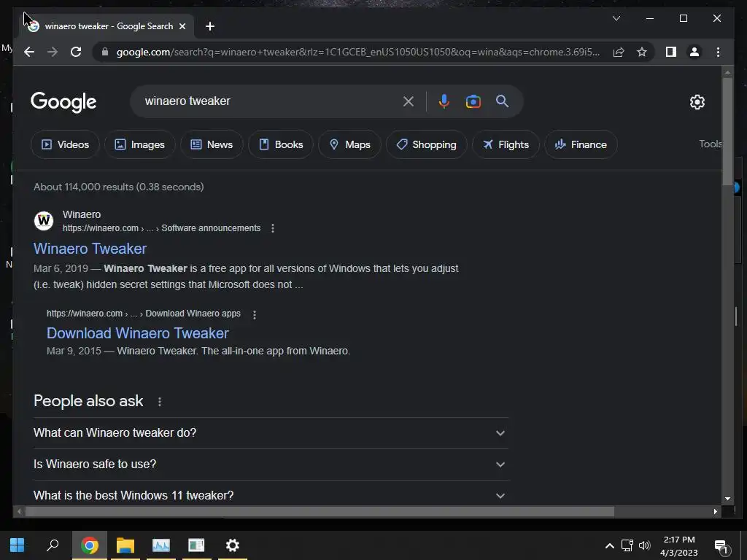Switch to News results
Viewport: 747px width, 560px height.
[x=212, y=144]
